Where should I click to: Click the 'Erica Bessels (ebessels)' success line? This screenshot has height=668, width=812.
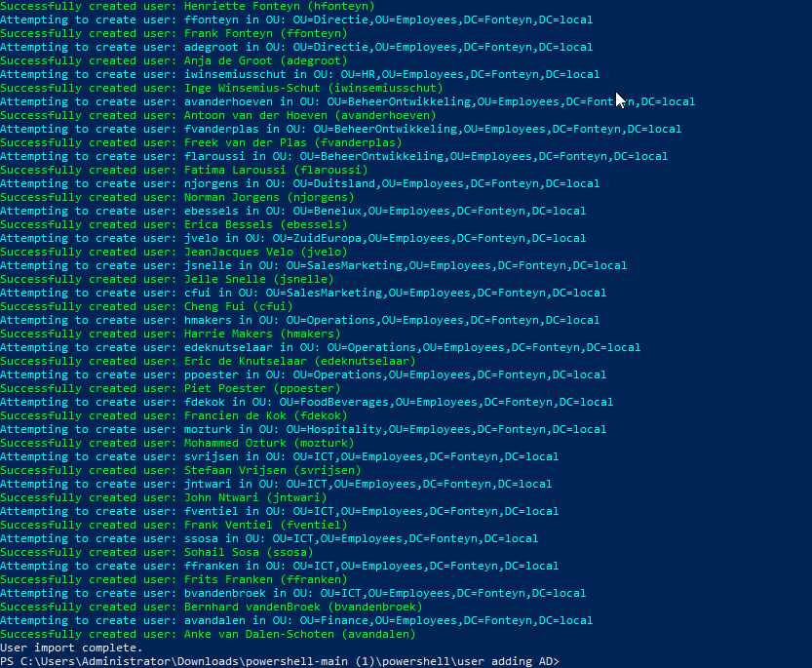(x=174, y=224)
